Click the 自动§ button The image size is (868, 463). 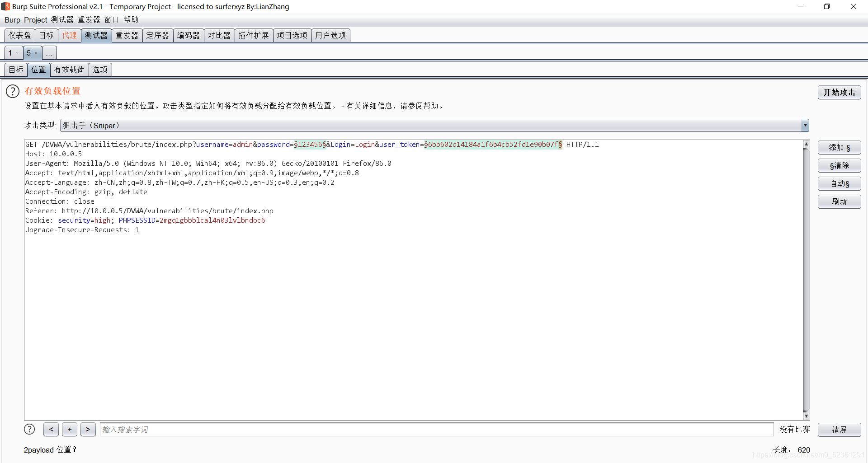[x=839, y=184]
